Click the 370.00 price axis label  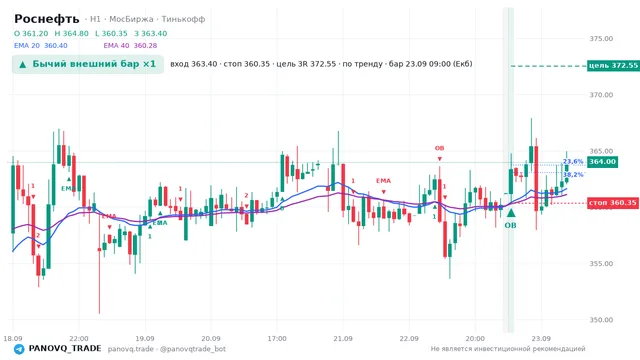tap(601, 95)
